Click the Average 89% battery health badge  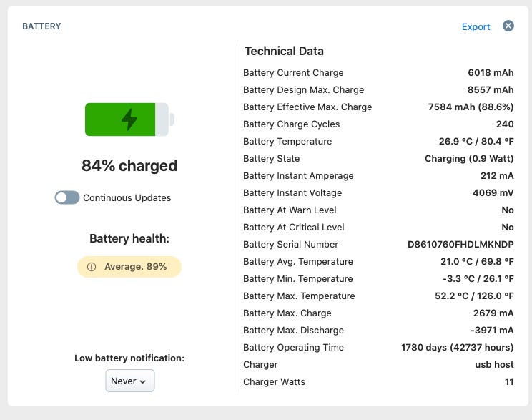tap(129, 267)
